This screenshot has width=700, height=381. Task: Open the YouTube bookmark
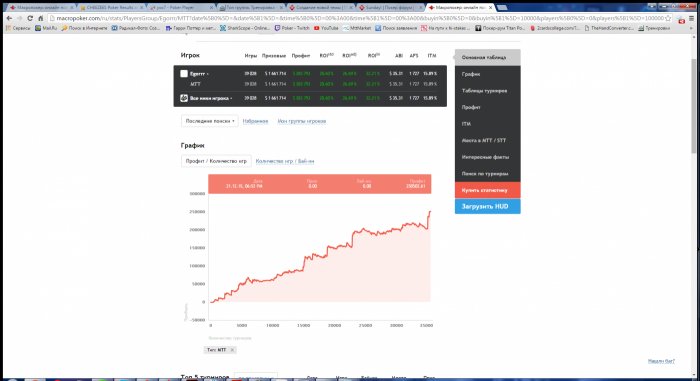coord(326,28)
